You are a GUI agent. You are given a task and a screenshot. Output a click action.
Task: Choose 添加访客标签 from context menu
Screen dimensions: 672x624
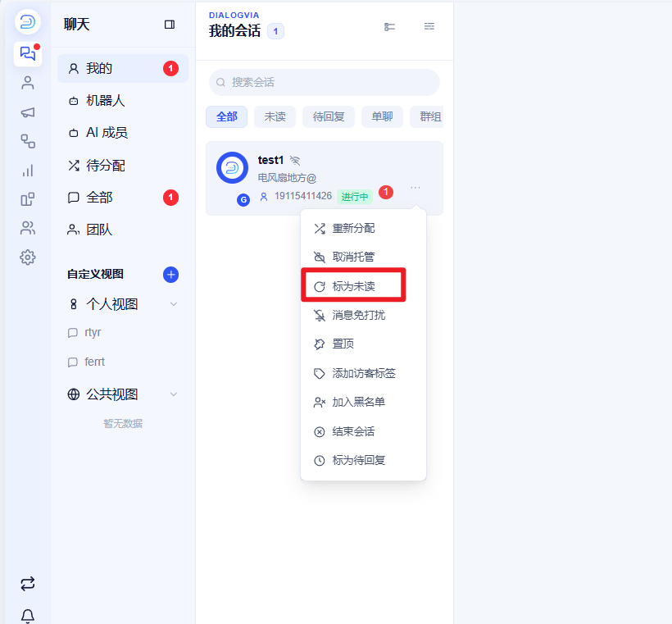363,373
